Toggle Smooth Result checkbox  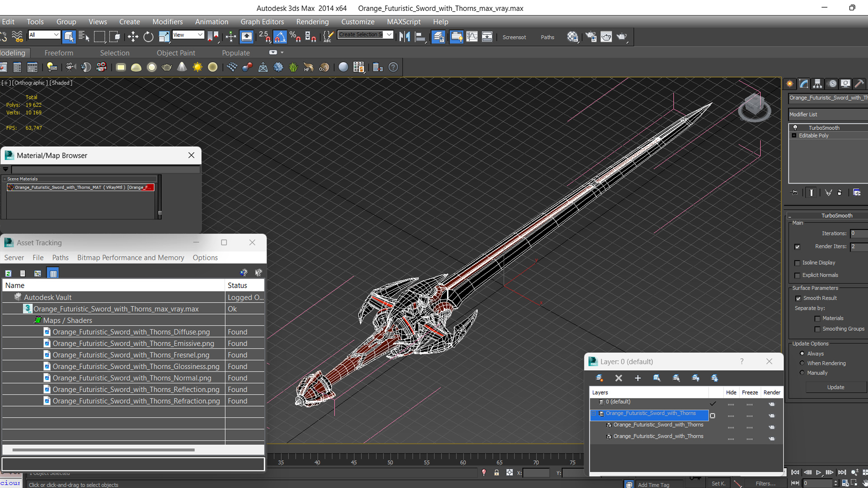[x=798, y=298]
